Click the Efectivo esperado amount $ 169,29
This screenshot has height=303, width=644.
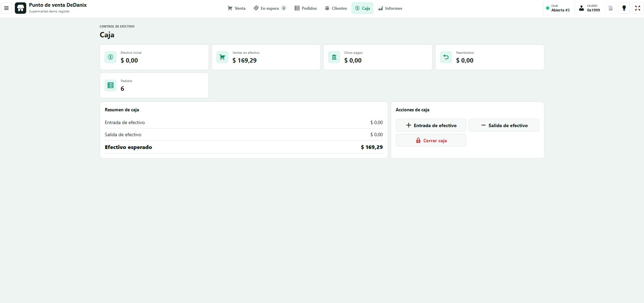click(x=372, y=147)
